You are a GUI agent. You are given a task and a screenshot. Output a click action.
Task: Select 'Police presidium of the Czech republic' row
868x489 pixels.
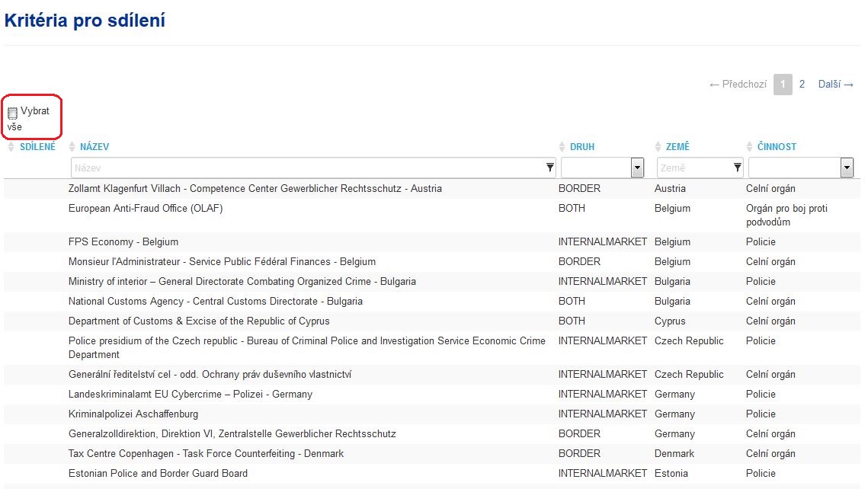(x=432, y=348)
